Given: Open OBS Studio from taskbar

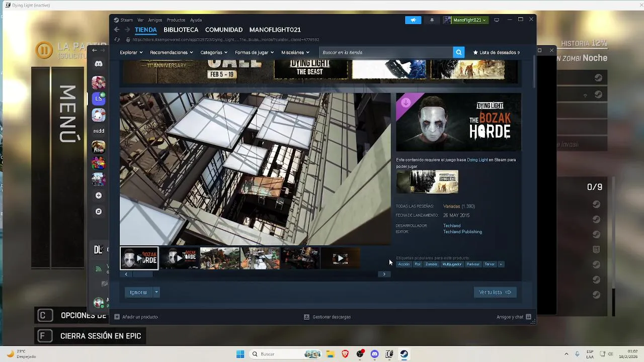Looking at the screenshot, I should point(360,354).
